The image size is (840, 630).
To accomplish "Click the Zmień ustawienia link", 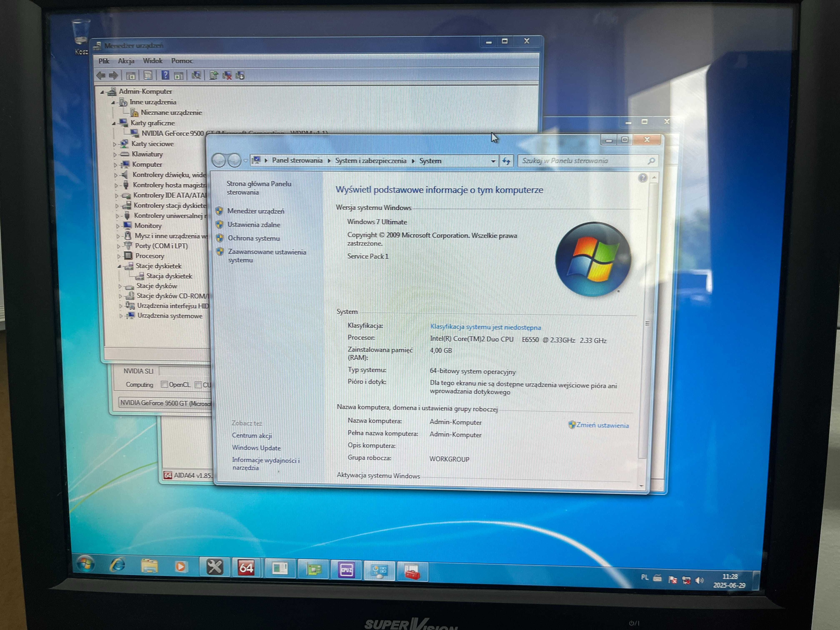I will [x=602, y=425].
